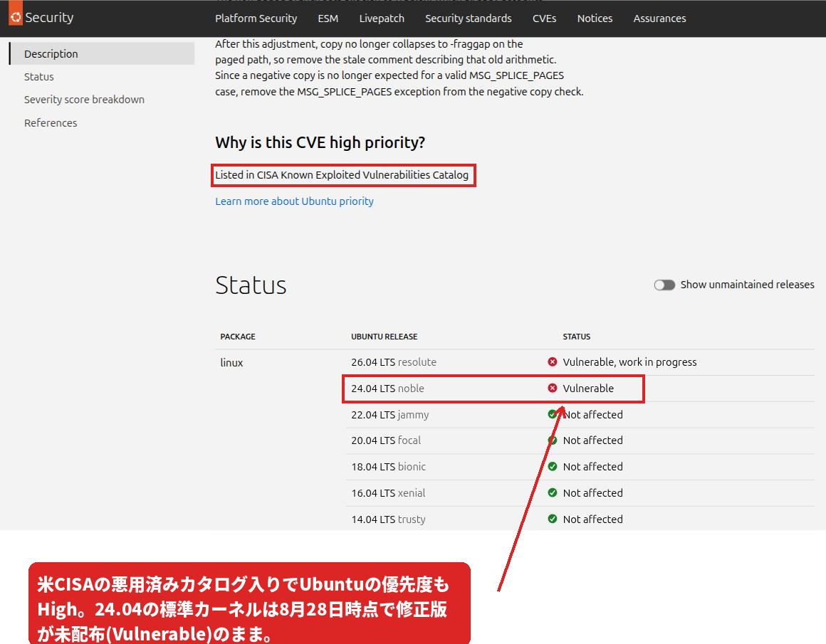Click the red vulnerable icon for 26.04 LTS resolute

tap(552, 361)
